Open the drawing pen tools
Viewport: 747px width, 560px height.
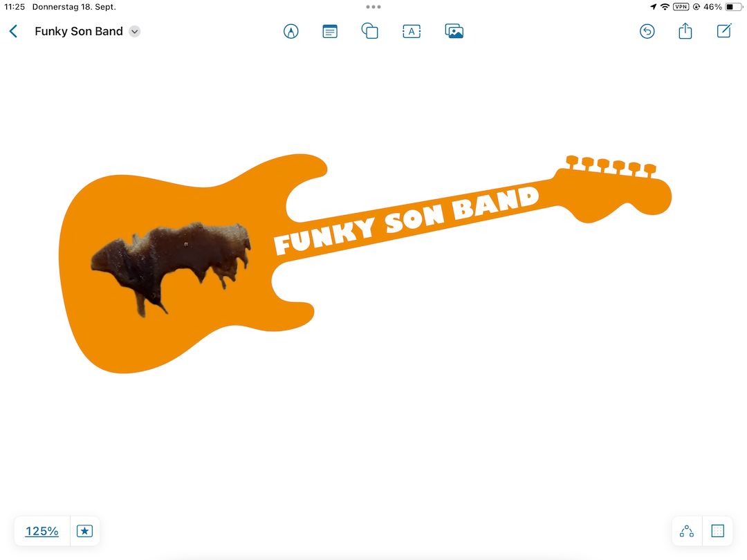coord(291,31)
